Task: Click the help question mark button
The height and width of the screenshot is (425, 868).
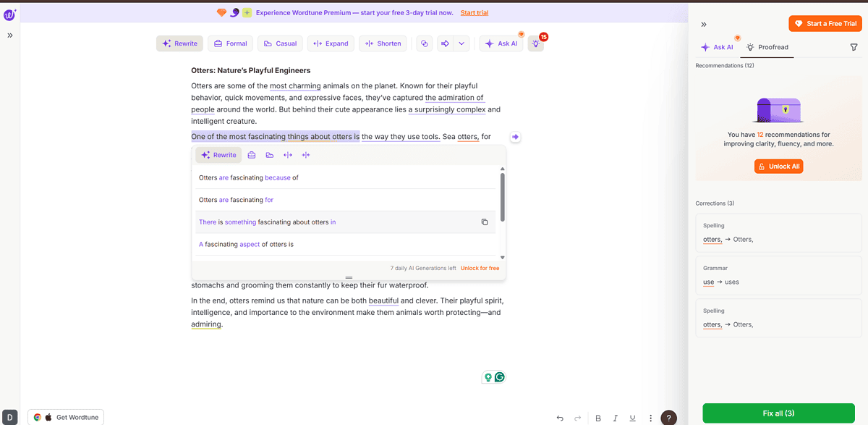Action: 669,417
